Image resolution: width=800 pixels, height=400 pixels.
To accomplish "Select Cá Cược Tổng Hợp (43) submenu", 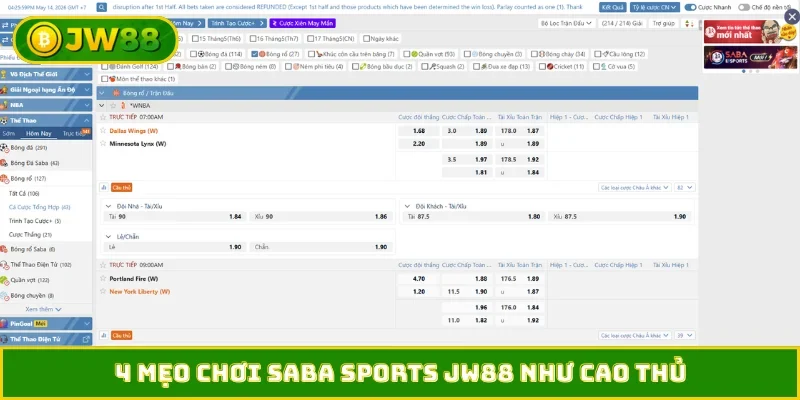I will click(40, 207).
